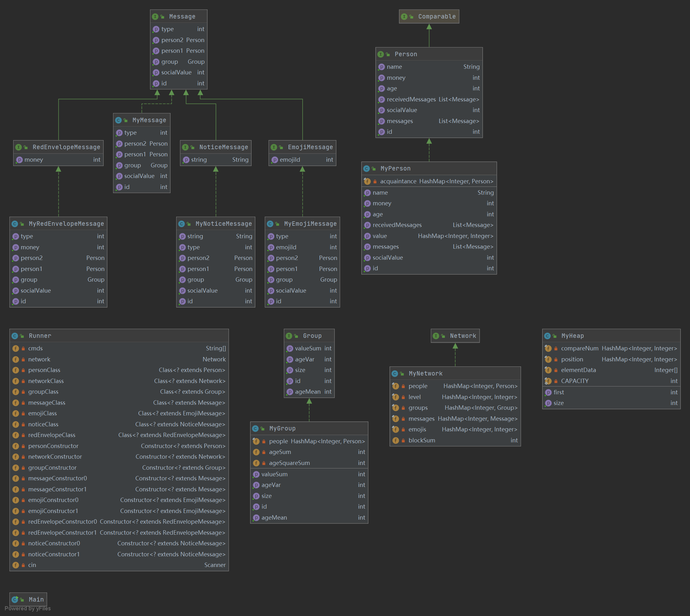The width and height of the screenshot is (690, 616).
Task: Click the inheritance arrow pointing to Comparable
Action: tap(429, 27)
